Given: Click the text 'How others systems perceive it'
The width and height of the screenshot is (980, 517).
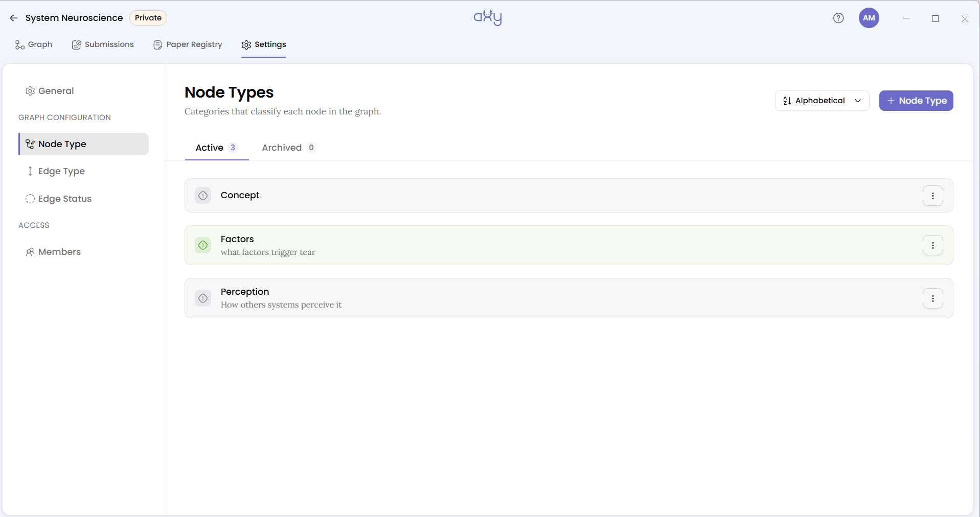Looking at the screenshot, I should point(281,304).
